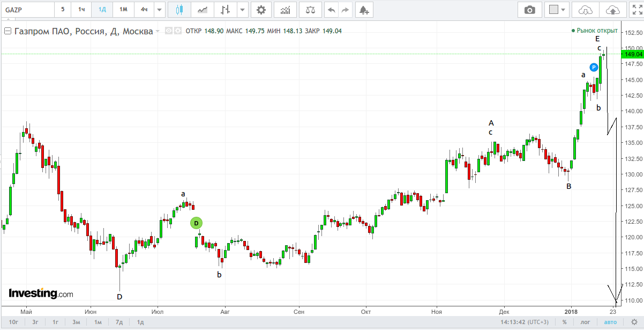The image size is (644, 330).
Task: Take a chart snapshot with camera icon
Action: tap(530, 10)
